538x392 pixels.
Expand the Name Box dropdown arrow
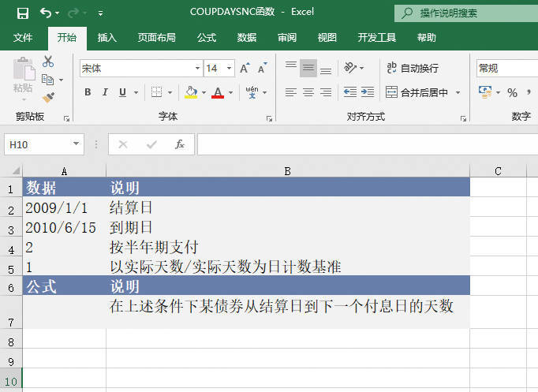click(76, 144)
